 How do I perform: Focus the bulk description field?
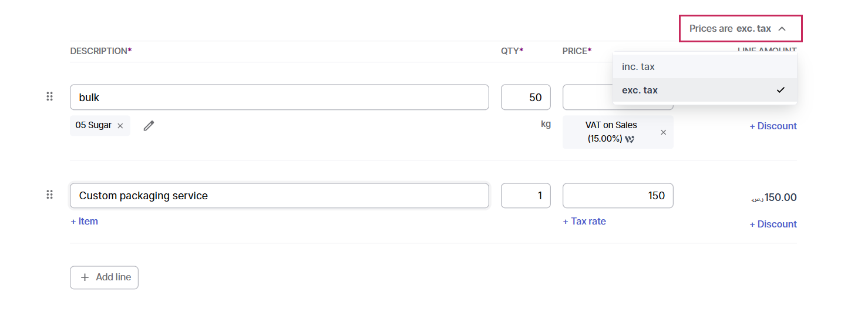coord(279,98)
